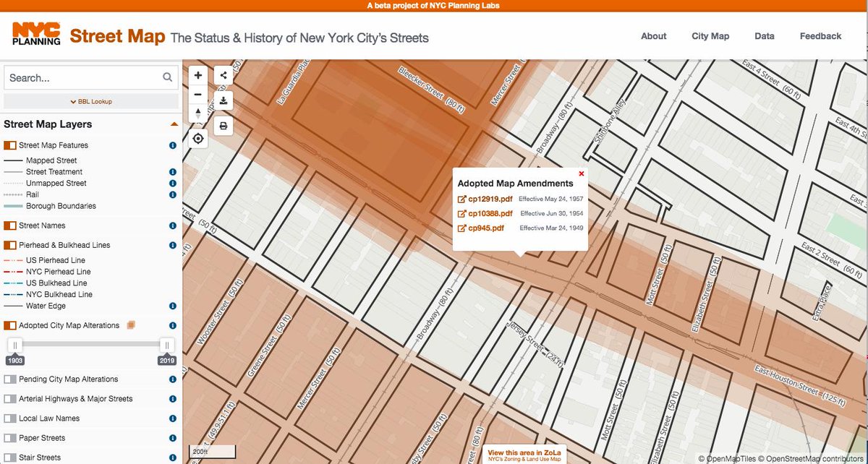Toggle Adopted City Map Alterations layer
Viewport: 868px width, 464px height.
pyautogui.click(x=10, y=326)
